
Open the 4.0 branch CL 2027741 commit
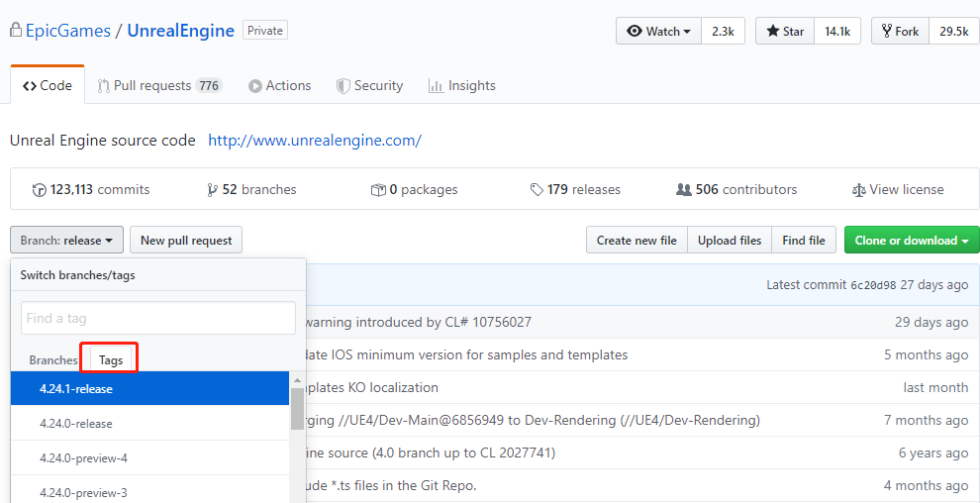pyautogui.click(x=431, y=453)
